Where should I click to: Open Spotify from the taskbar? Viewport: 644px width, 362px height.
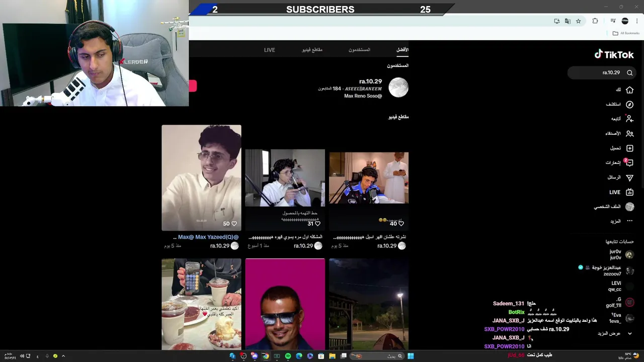pos(288,356)
